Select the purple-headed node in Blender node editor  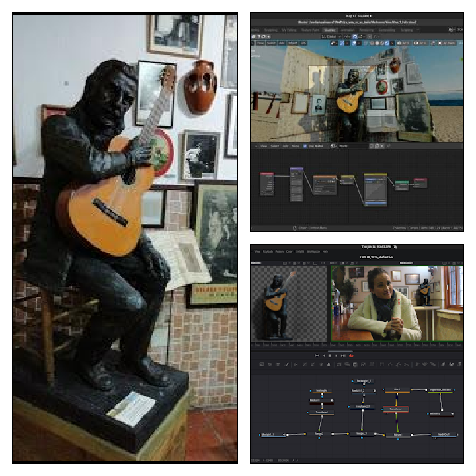[x=297, y=184]
